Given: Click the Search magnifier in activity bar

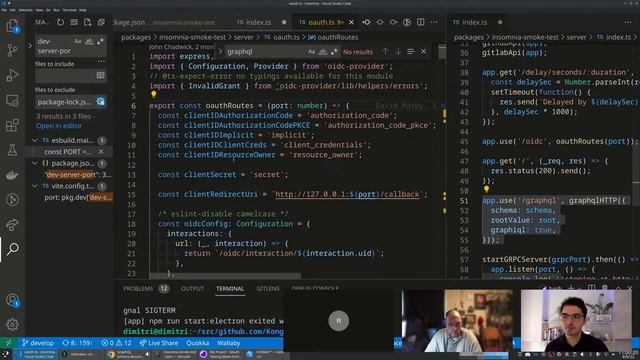Looking at the screenshot, I should coord(12,249).
